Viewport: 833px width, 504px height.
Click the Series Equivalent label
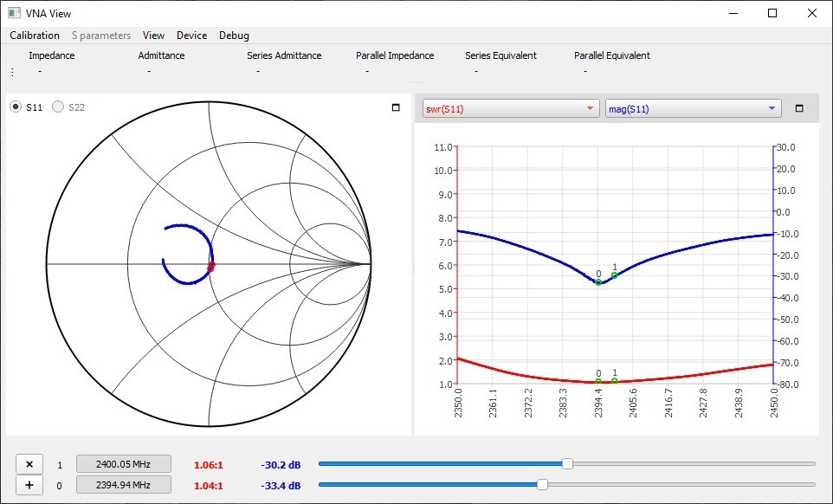click(x=501, y=55)
